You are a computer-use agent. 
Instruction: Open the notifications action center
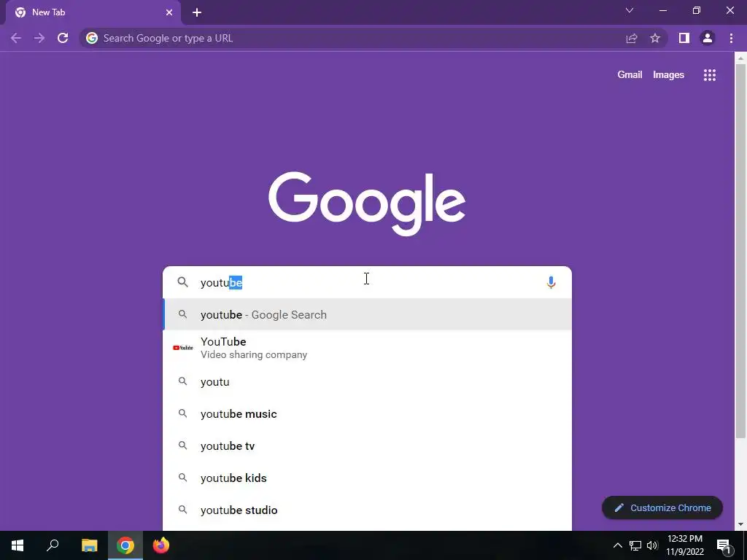(x=724, y=545)
